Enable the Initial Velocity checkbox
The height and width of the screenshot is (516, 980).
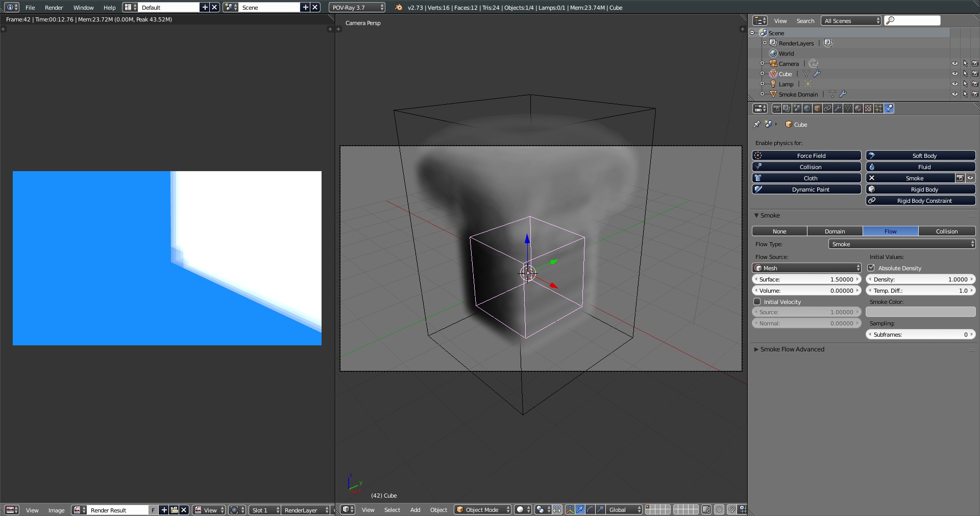[757, 302]
